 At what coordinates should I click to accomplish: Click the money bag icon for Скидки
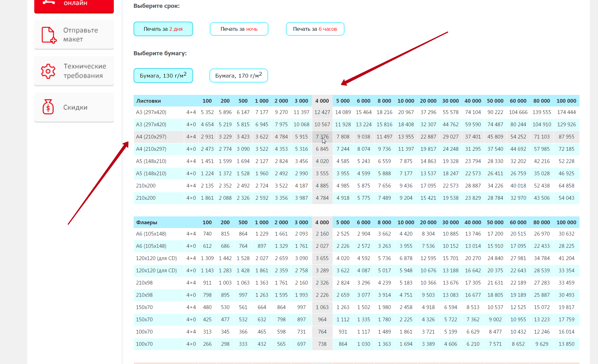(48, 107)
